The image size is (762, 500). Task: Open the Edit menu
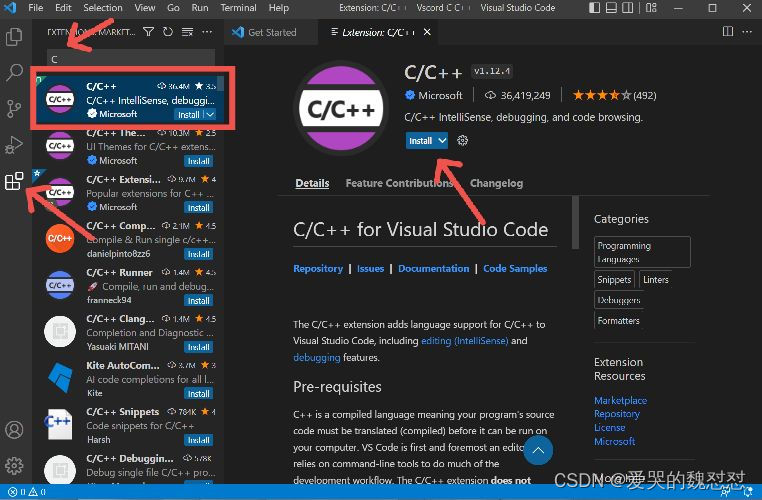click(63, 8)
